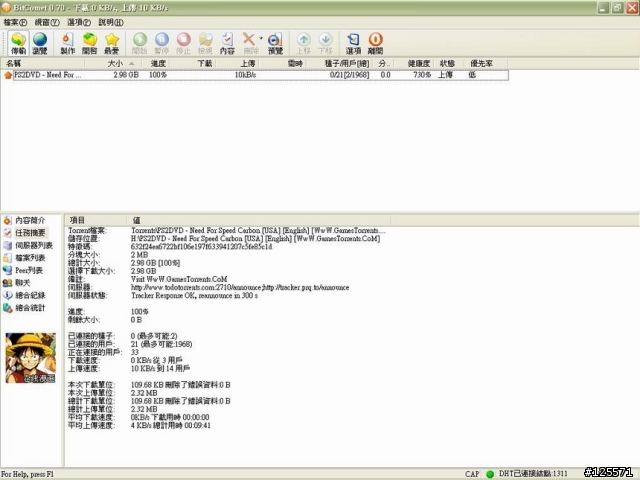Sort by 上傳 column header
Viewport: 640px width, 480px height.
pos(238,64)
